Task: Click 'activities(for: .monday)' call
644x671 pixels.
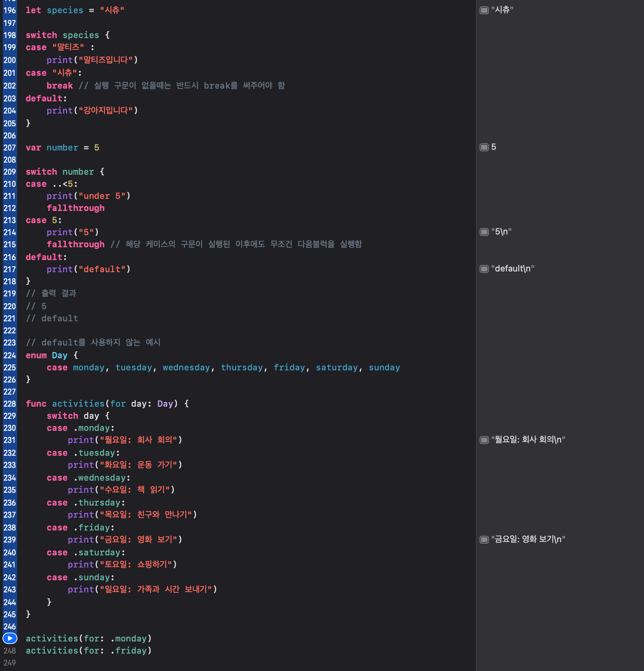Action: pyautogui.click(x=89, y=639)
